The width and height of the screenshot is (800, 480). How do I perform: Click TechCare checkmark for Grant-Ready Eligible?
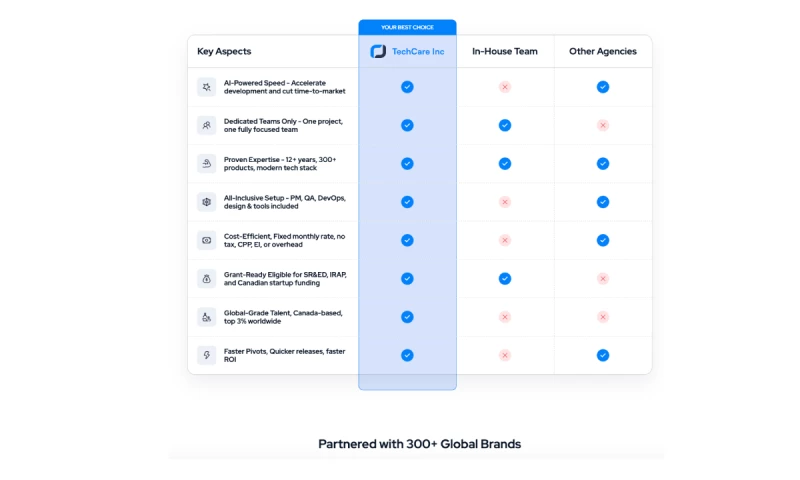407,279
